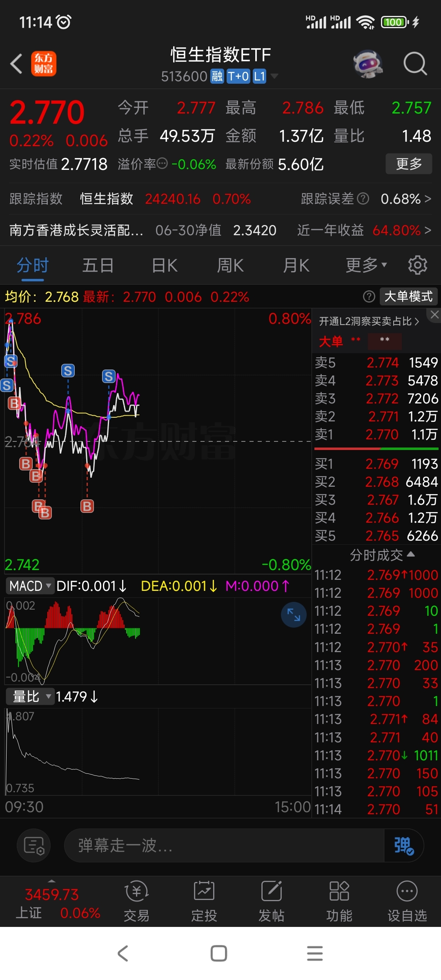Expand the MACD chart fullscreen icon
Screen dimensions: 441x980
point(294,615)
